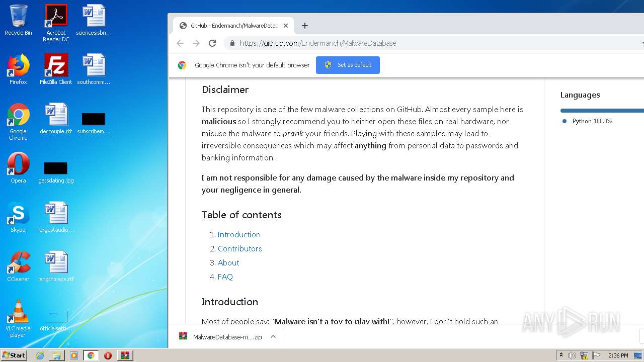
Task: Click the taskbar clock 2:36 PM
Action: 618,355
